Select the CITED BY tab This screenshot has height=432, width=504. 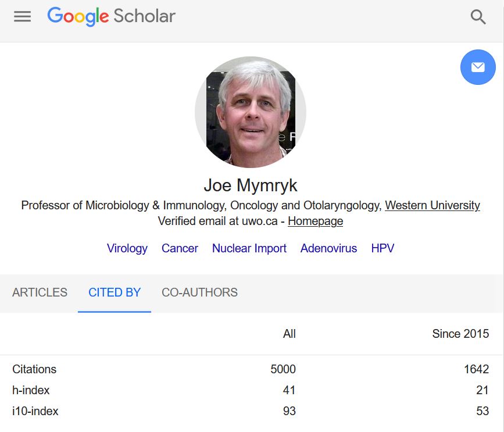(114, 292)
